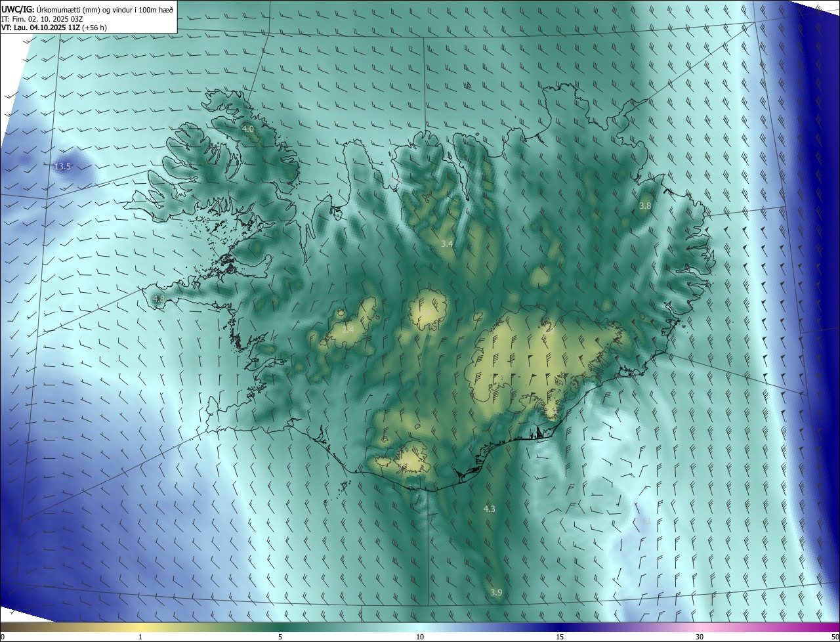Click the 4.8 value label on the western peninsula tip
This screenshot has height=642, width=840.
(x=158, y=299)
